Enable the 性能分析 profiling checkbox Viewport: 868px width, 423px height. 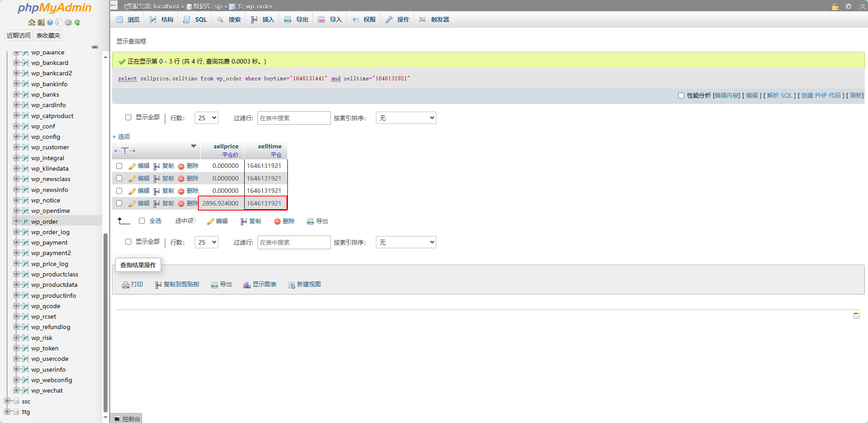click(681, 95)
